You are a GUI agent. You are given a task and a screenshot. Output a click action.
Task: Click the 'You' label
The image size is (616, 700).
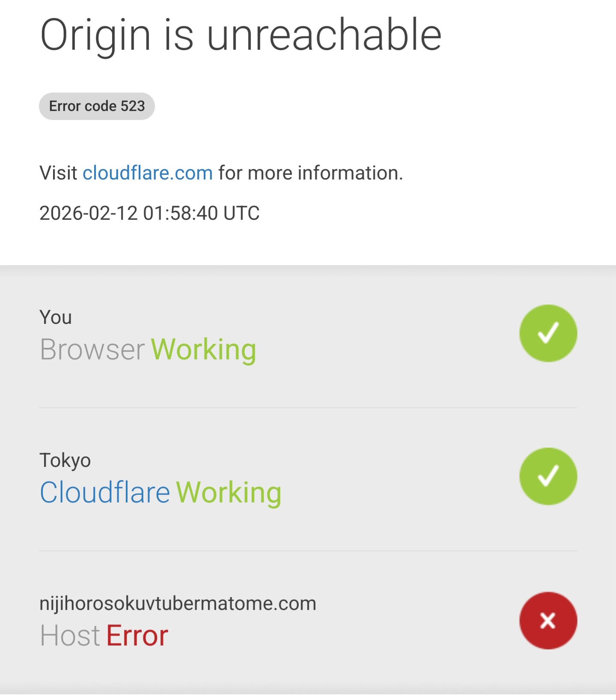point(56,317)
